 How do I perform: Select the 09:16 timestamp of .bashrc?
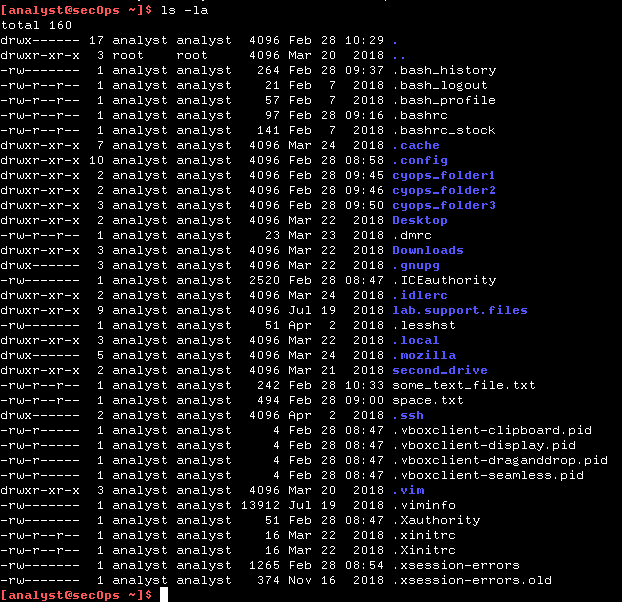pyautogui.click(x=364, y=115)
